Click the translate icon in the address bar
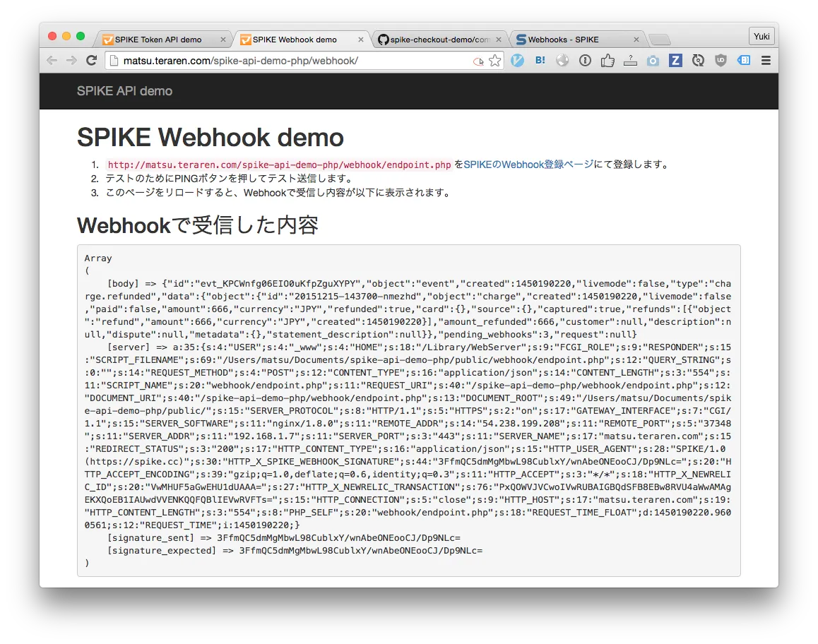This screenshot has height=644, width=818. [479, 61]
